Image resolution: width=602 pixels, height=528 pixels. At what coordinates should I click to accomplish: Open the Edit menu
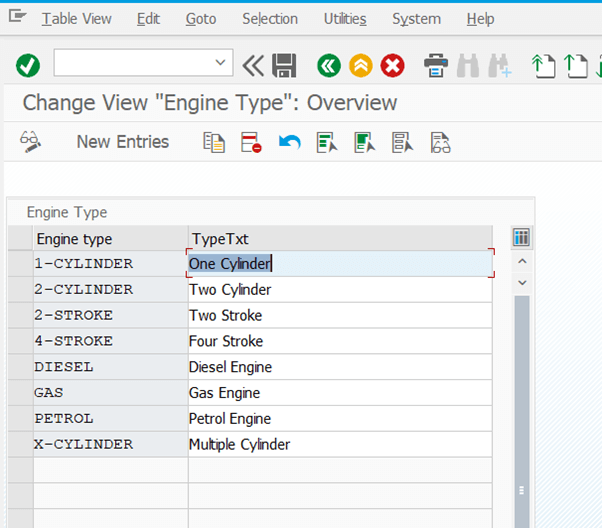pyautogui.click(x=148, y=19)
